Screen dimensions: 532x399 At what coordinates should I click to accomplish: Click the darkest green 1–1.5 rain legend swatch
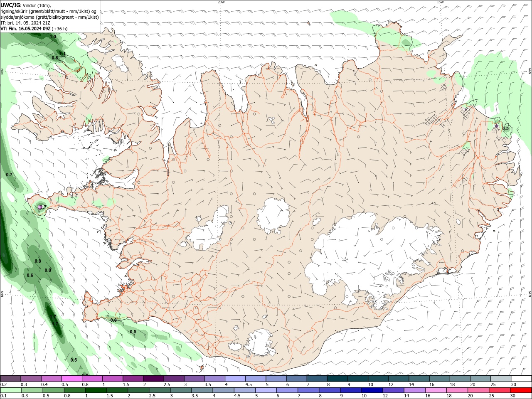pyautogui.click(x=96, y=390)
